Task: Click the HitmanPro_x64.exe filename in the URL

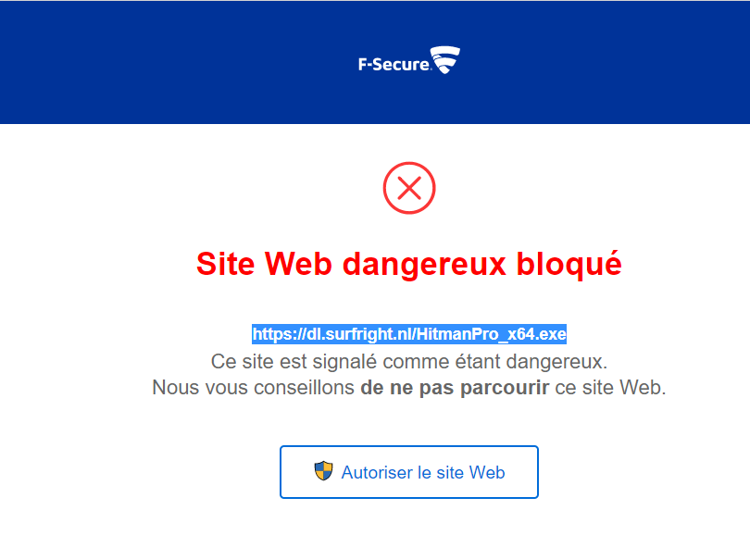Action: 491,333
